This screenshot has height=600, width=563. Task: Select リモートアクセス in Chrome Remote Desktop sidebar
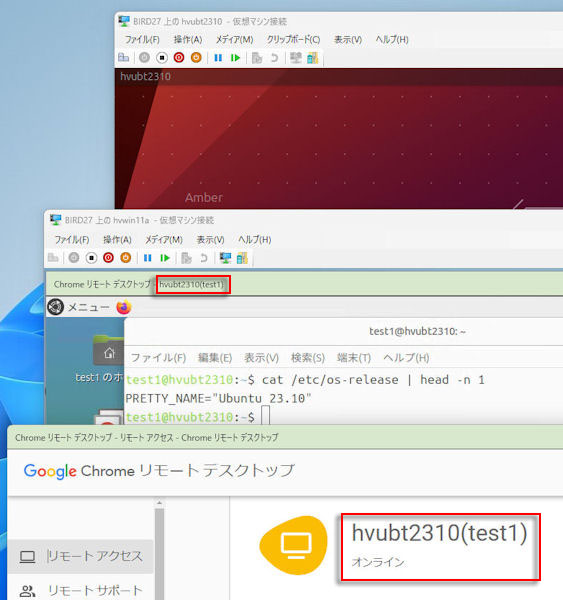tap(80, 556)
